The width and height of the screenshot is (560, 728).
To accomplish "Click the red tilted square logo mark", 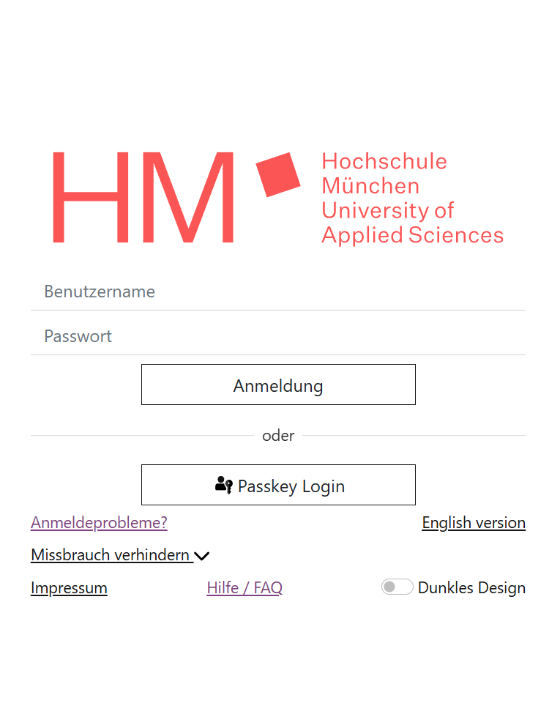I will point(278,174).
